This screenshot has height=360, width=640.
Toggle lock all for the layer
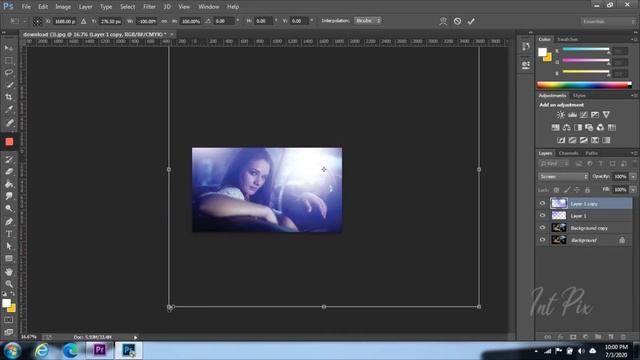587,190
